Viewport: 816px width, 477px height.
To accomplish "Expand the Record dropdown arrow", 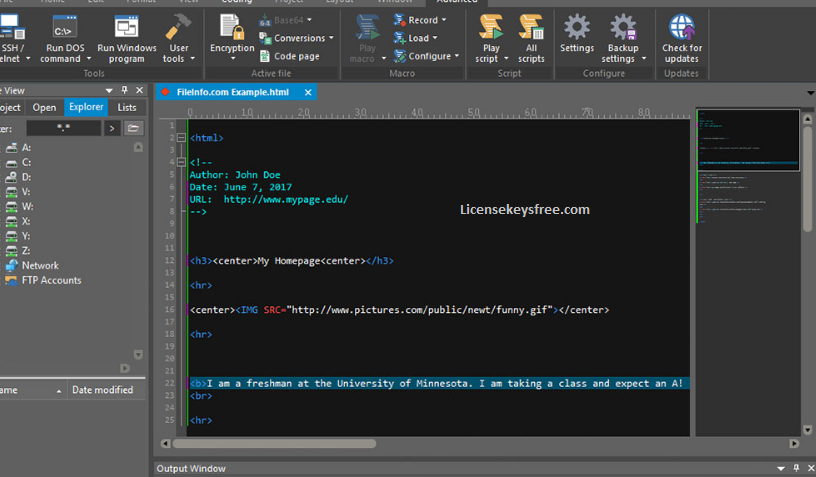I will click(x=444, y=20).
